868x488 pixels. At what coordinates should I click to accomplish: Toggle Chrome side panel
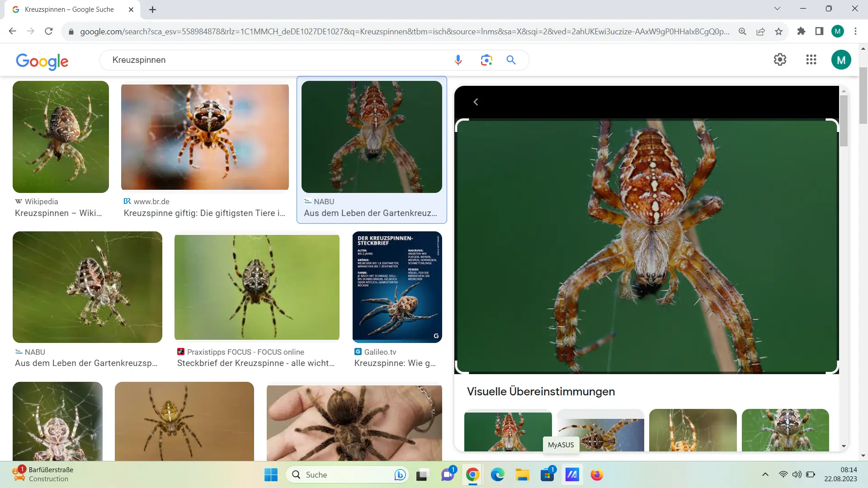click(x=819, y=31)
